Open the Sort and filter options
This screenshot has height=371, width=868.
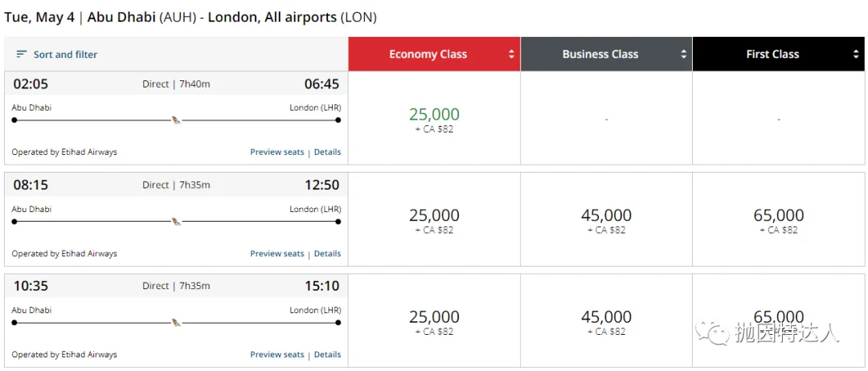65,55
